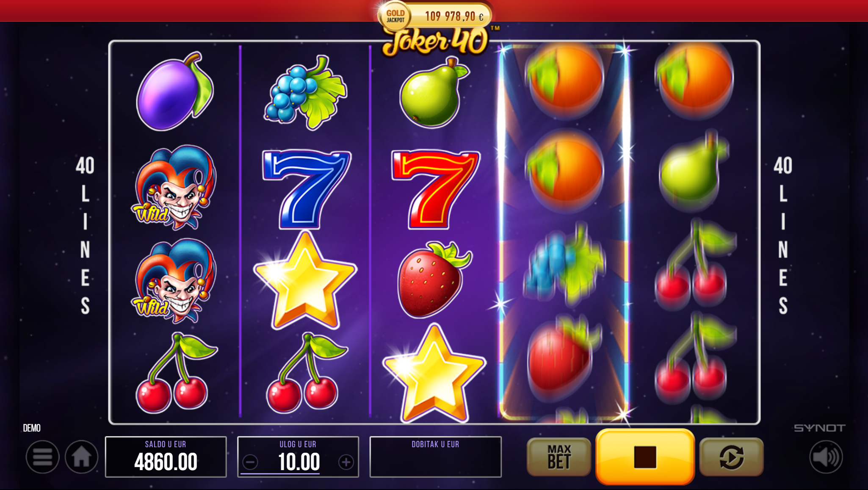Open the Gold Jackpot badge
Screen dimensions: 868x490
tap(395, 16)
